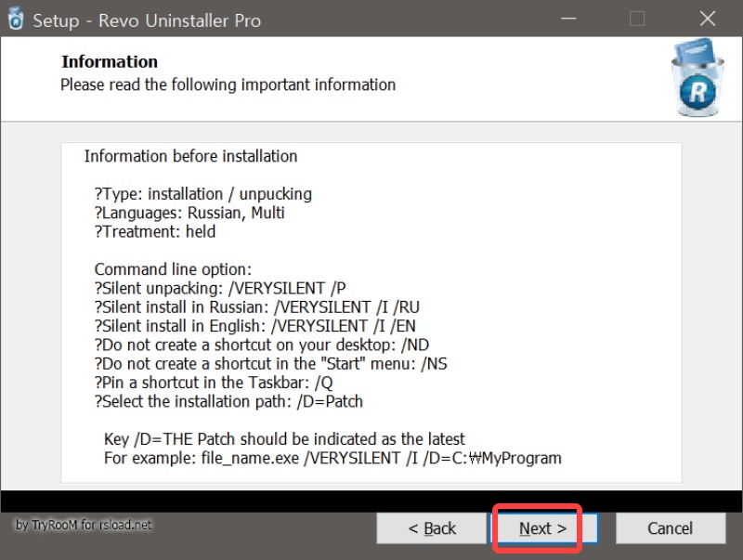Maximize the Setup window

click(x=635, y=19)
